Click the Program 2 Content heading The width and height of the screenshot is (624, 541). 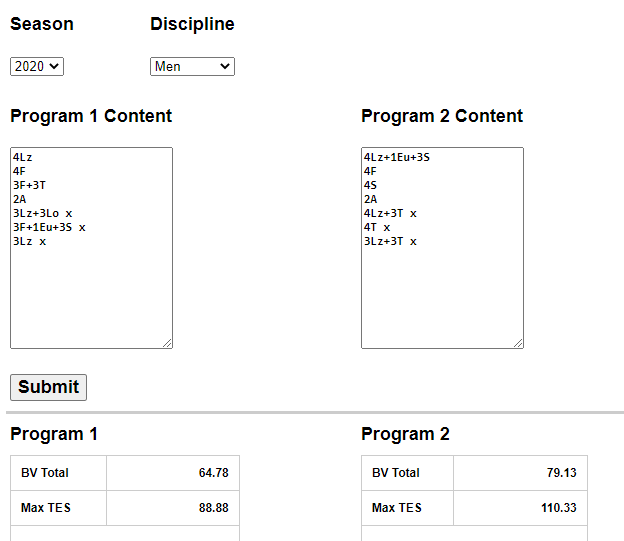click(x=442, y=116)
